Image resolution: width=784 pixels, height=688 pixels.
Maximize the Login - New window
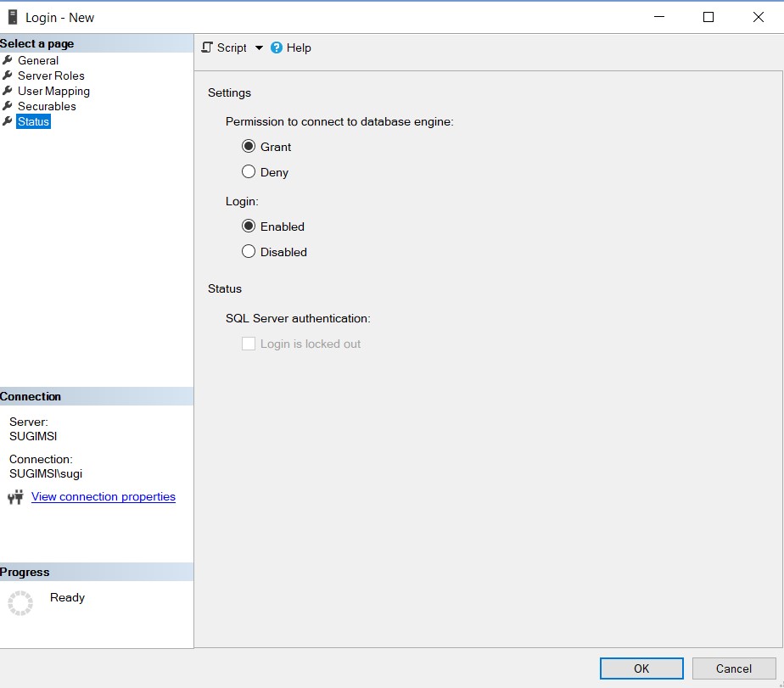tap(708, 17)
